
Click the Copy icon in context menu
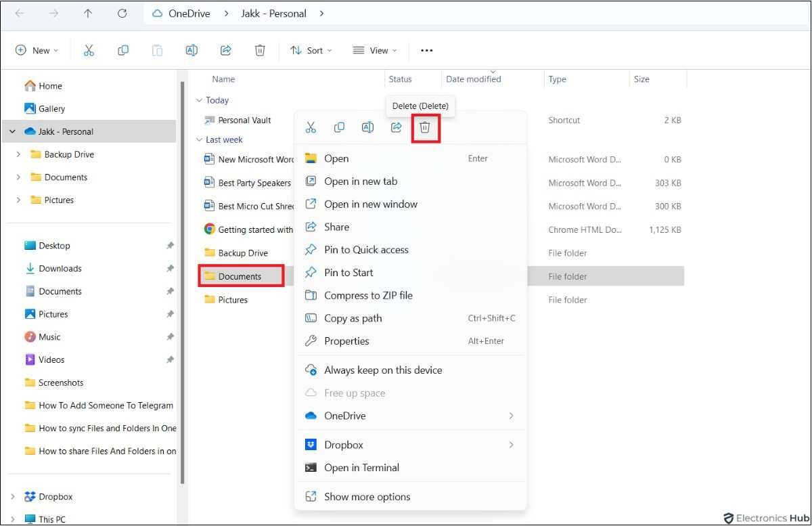[339, 128]
